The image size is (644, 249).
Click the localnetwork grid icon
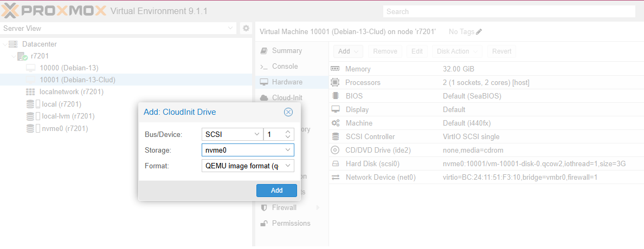[x=30, y=92]
